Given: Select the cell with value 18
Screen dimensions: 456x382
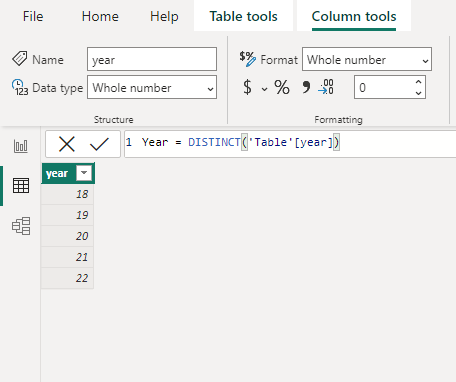Looking at the screenshot, I should click(67, 194).
